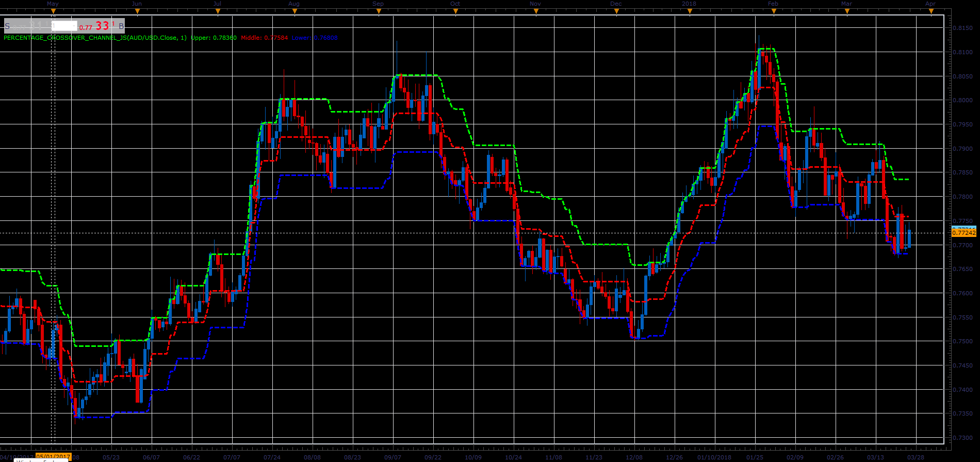Image resolution: width=980 pixels, height=462 pixels.
Task: Click the 0.7800 price axis label
Action: click(962, 197)
